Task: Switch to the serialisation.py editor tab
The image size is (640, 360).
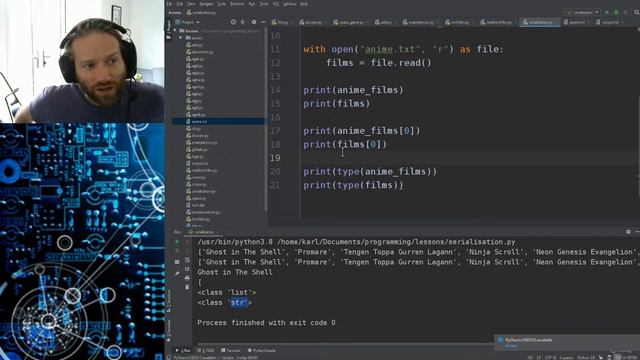Action: click(x=540, y=22)
